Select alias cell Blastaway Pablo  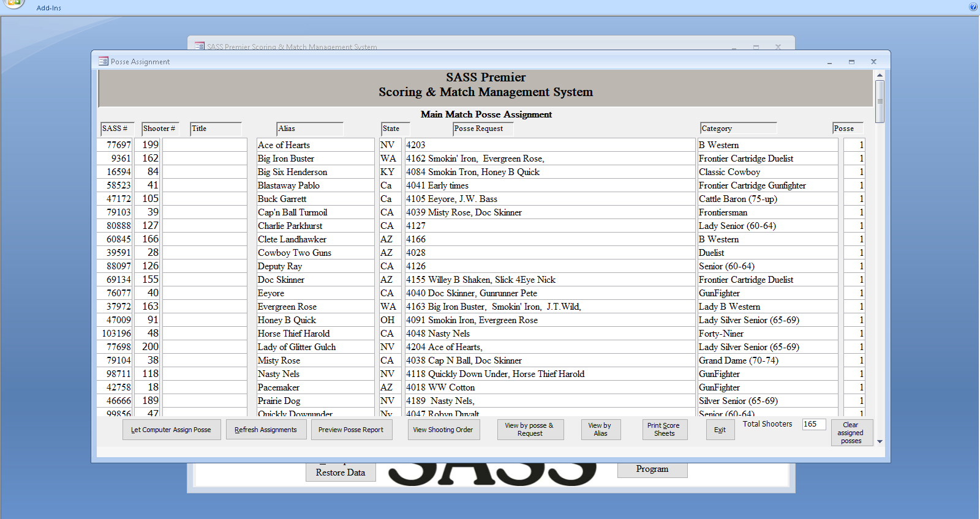pos(315,185)
